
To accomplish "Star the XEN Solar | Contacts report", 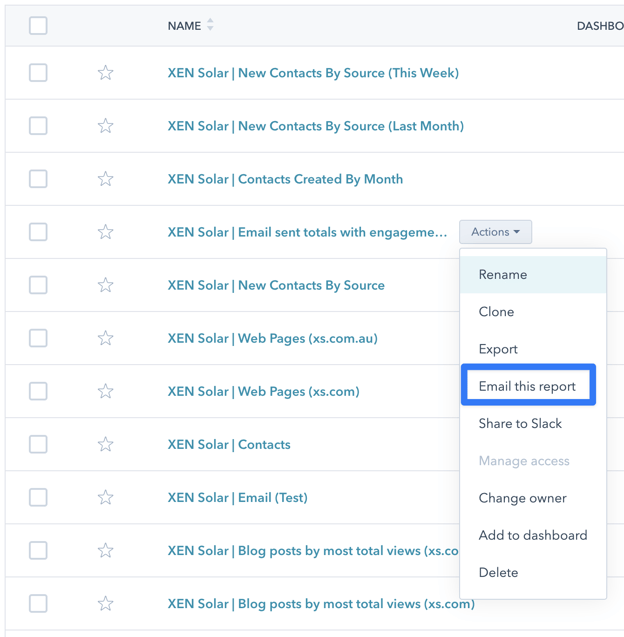I will [x=105, y=444].
